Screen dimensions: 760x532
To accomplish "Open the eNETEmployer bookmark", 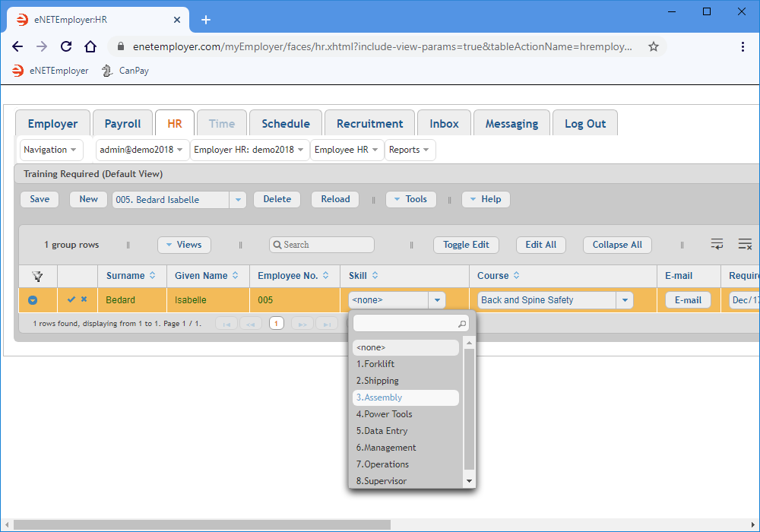I will (50, 71).
